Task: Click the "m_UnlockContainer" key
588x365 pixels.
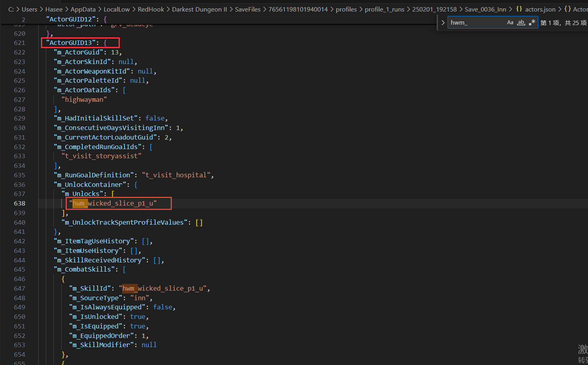Action: 90,185
